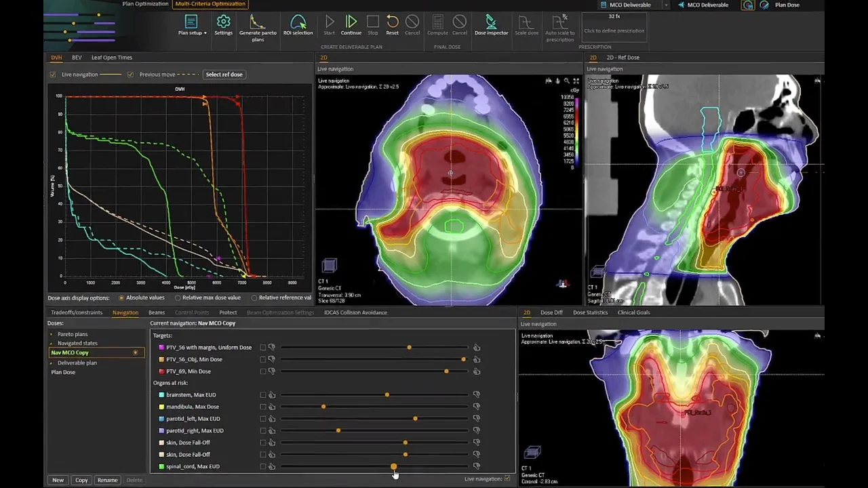The image size is (868, 488).
Task: Select Plan Dose in the Doses list
Action: [x=63, y=372]
